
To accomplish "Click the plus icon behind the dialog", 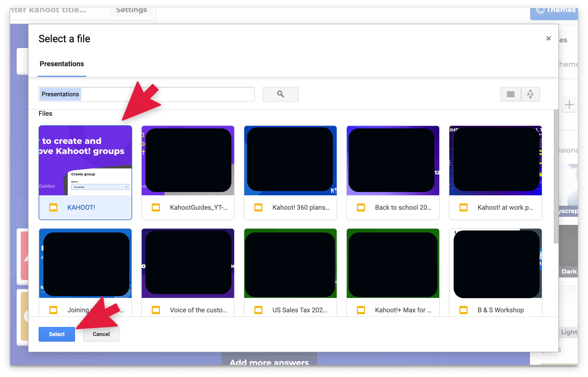I will (569, 105).
